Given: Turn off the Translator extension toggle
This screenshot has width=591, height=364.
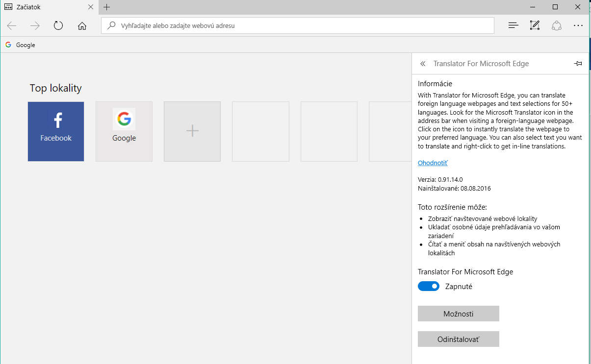Looking at the screenshot, I should pos(429,286).
